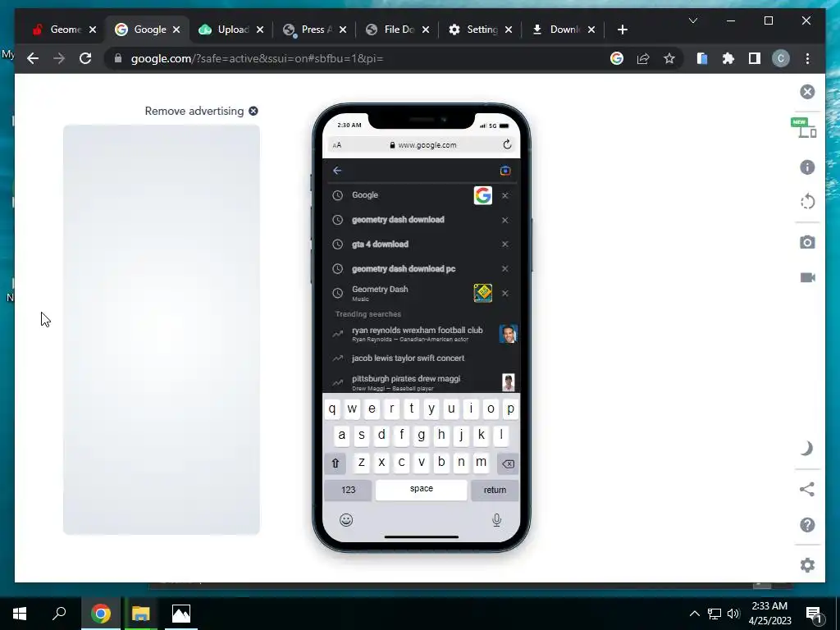Close the mobile simulator overlay
The width and height of the screenshot is (840, 630).
tap(807, 92)
